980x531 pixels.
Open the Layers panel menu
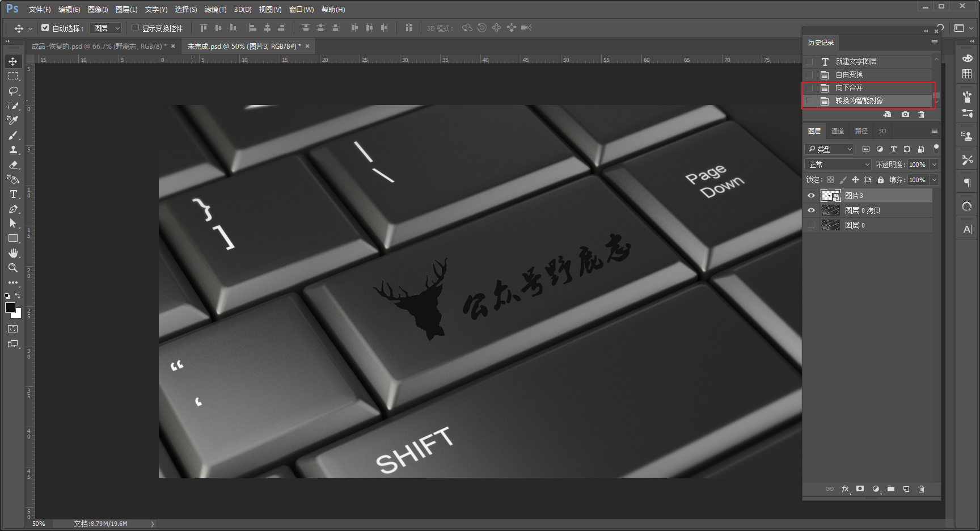(934, 131)
